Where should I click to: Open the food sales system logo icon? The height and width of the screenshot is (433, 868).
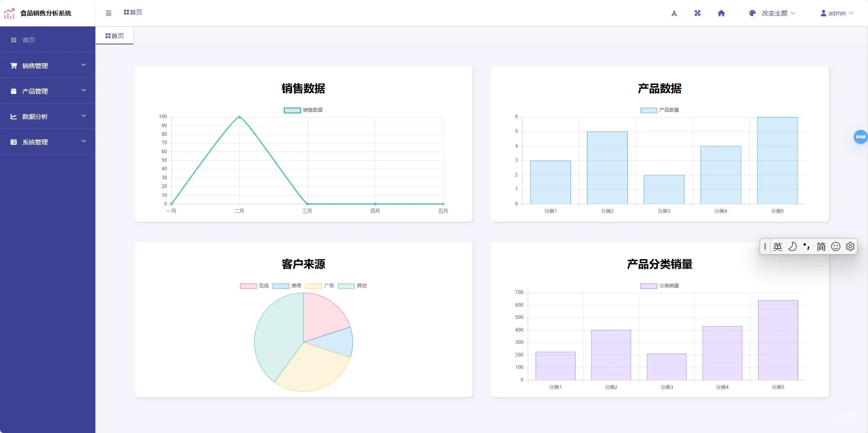point(9,13)
